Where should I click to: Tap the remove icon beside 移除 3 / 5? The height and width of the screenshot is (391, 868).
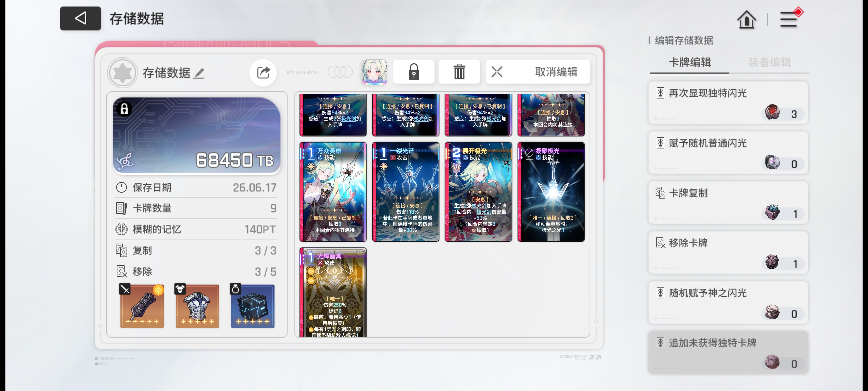click(x=121, y=272)
